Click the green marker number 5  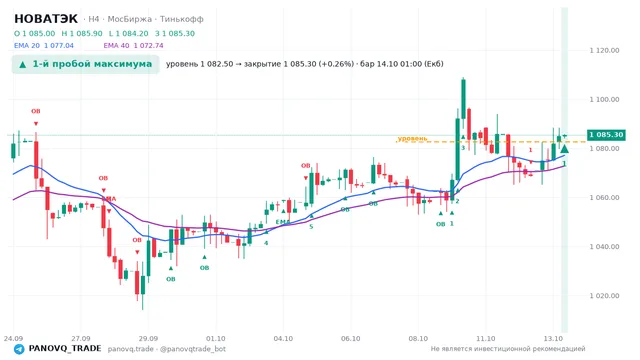311,227
